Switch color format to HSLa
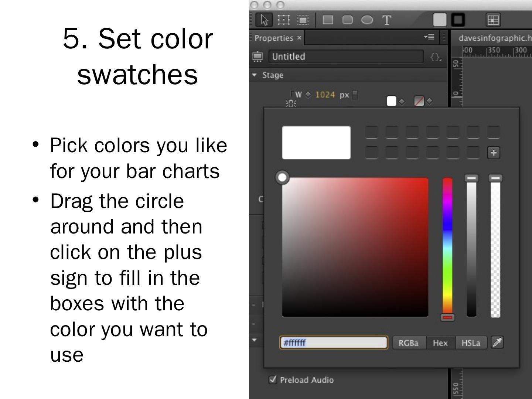Image resolution: width=532 pixels, height=399 pixels. 471,343
